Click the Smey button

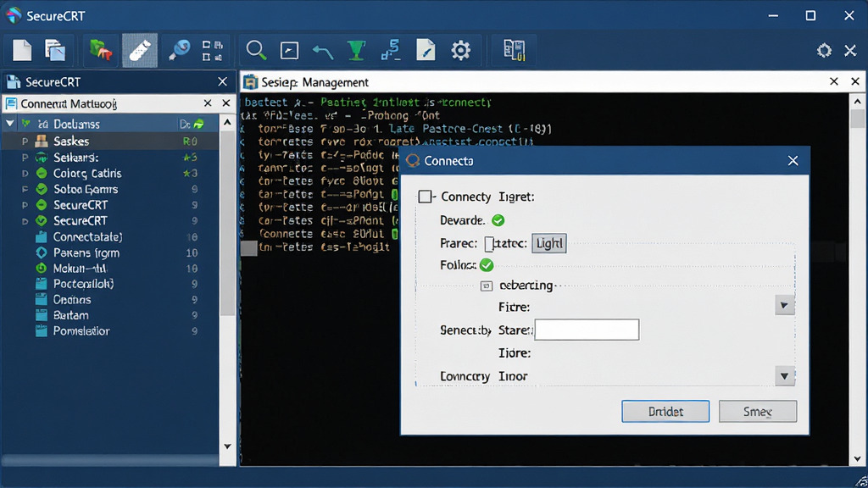[758, 412]
